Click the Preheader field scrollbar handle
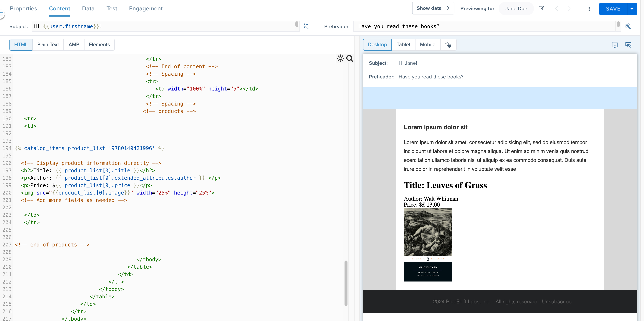 click(618, 24)
